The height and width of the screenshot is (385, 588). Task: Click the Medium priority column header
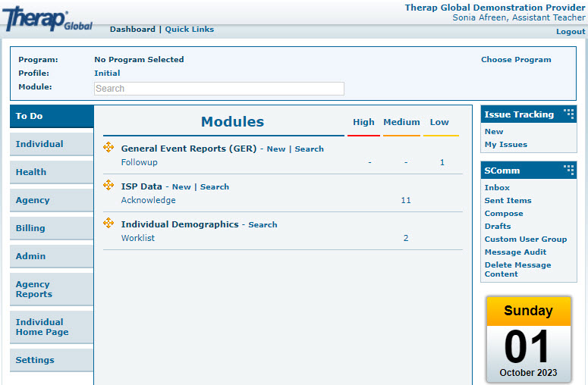401,122
